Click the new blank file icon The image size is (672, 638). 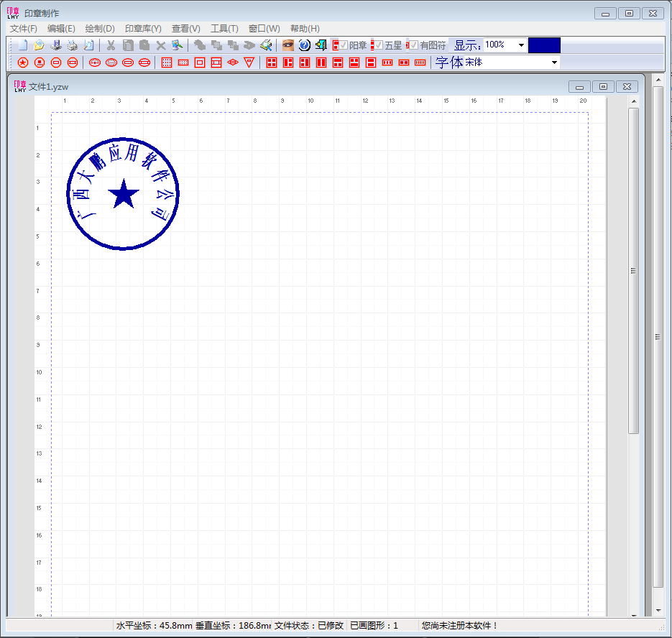pos(23,45)
